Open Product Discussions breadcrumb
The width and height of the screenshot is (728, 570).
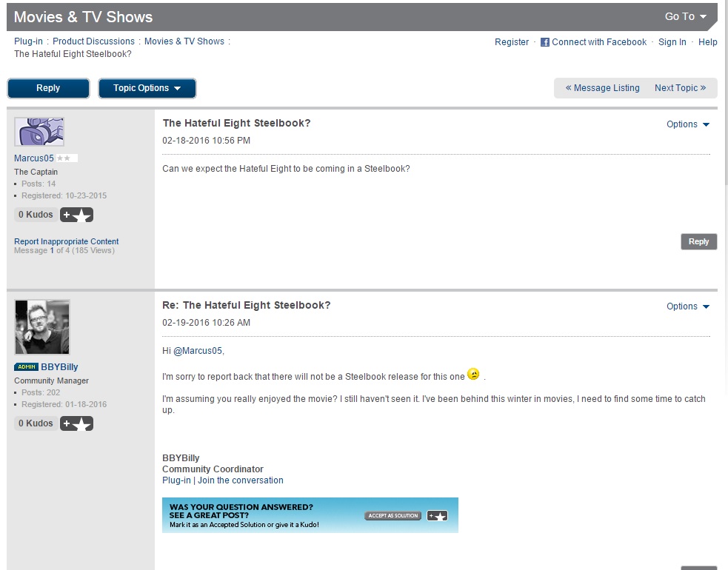tap(93, 41)
